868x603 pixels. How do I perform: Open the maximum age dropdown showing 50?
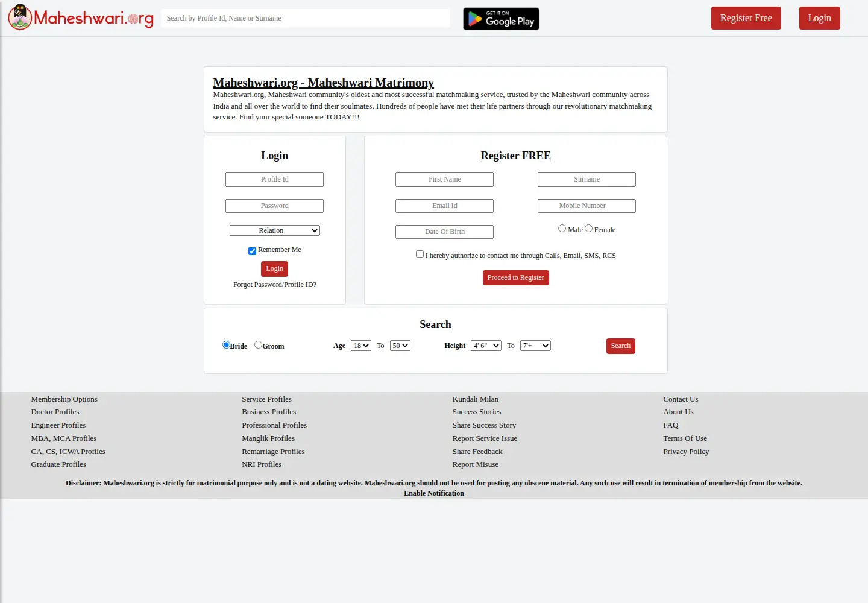coord(400,346)
